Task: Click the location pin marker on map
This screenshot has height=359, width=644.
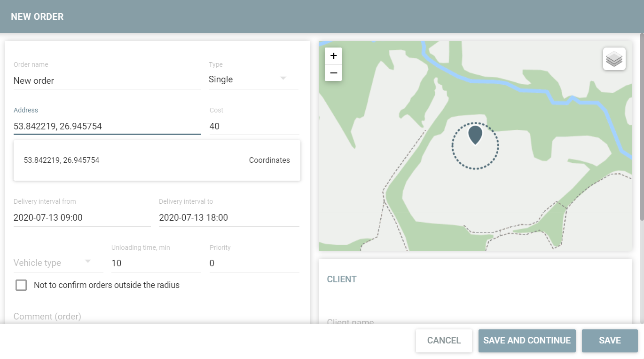Action: (475, 135)
